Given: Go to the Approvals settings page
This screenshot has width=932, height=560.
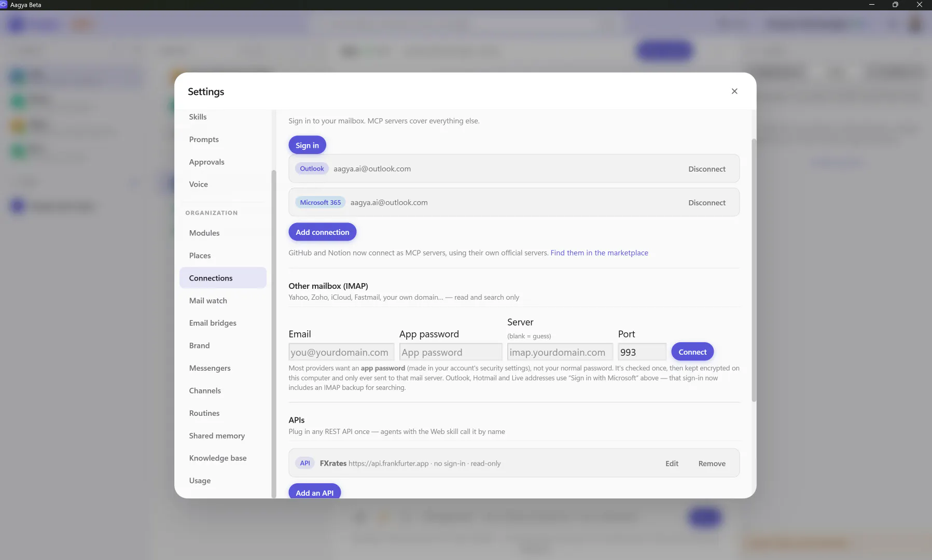Looking at the screenshot, I should (x=223, y=162).
